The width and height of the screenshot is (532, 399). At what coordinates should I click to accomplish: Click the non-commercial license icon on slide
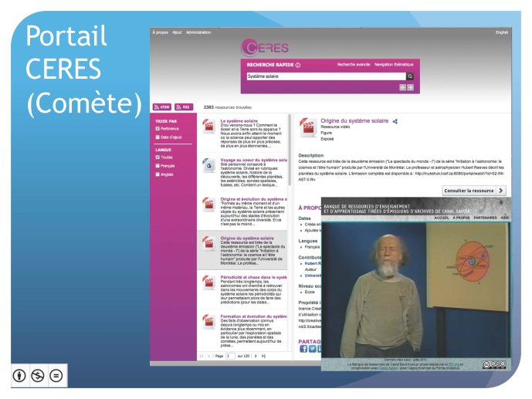click(38, 376)
